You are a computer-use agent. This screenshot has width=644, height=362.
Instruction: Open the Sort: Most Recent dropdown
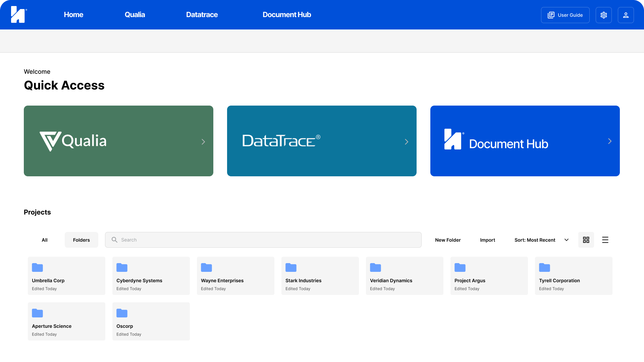pos(541,240)
